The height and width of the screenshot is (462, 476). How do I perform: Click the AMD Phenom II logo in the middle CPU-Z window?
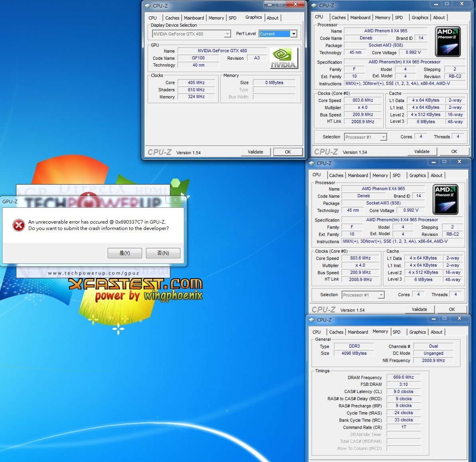click(445, 199)
